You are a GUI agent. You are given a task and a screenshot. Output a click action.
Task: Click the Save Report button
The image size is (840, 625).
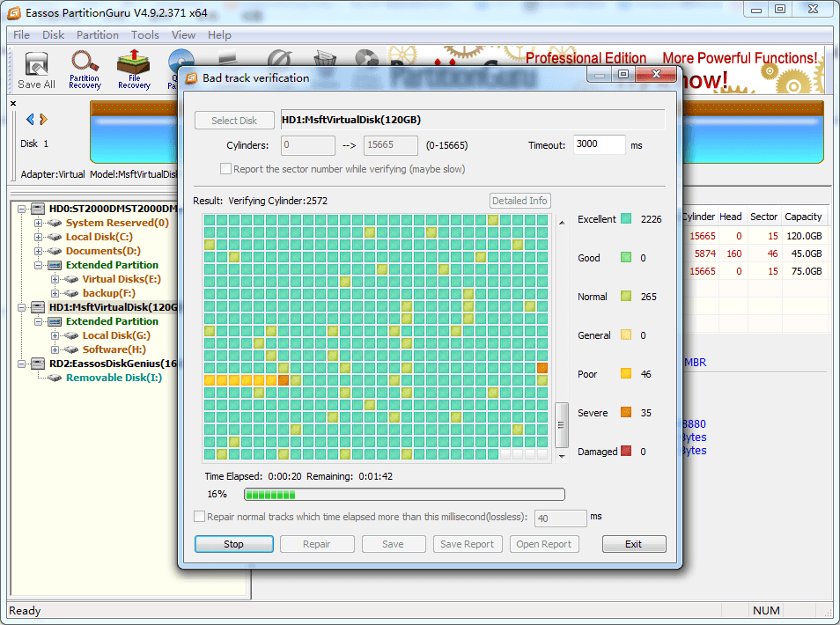(x=468, y=544)
